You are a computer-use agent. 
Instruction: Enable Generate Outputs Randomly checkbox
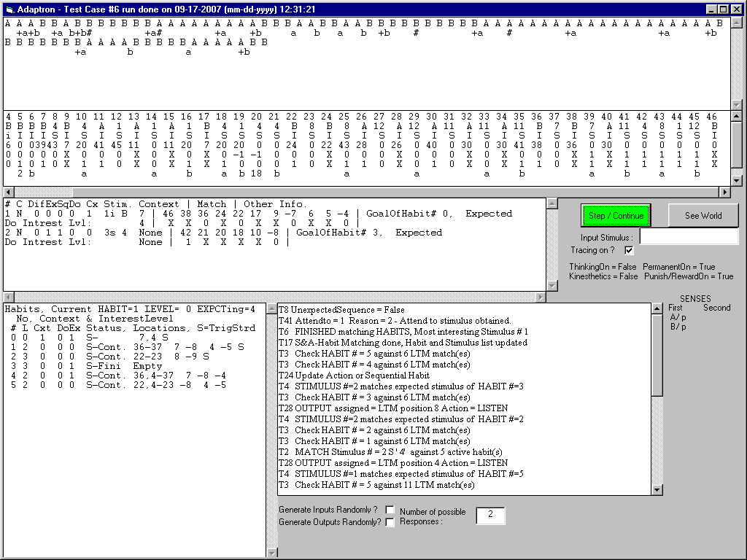(x=390, y=522)
